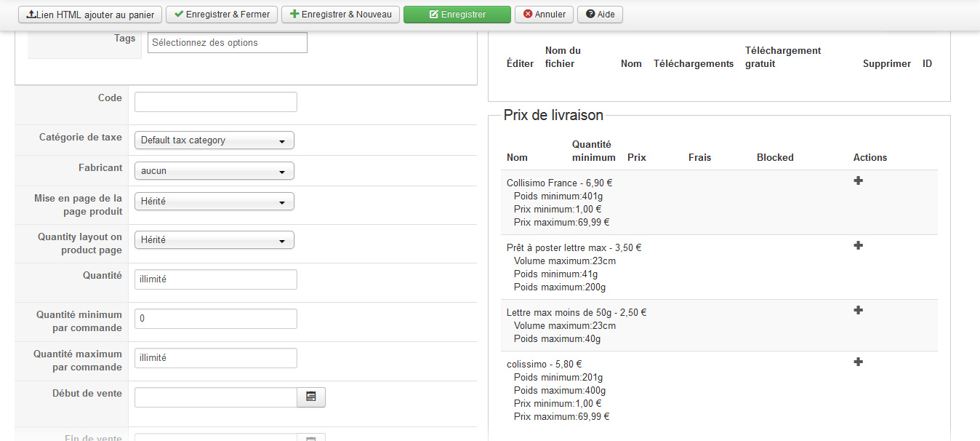Image resolution: width=980 pixels, height=441 pixels.
Task: Click Enregistrer & Nouveau button
Action: click(340, 15)
